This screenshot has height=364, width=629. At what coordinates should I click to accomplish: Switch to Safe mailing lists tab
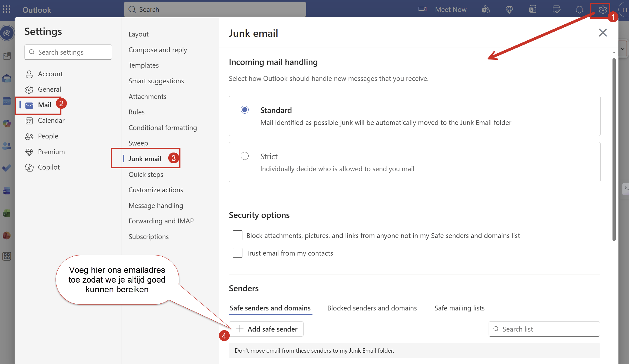pos(459,308)
